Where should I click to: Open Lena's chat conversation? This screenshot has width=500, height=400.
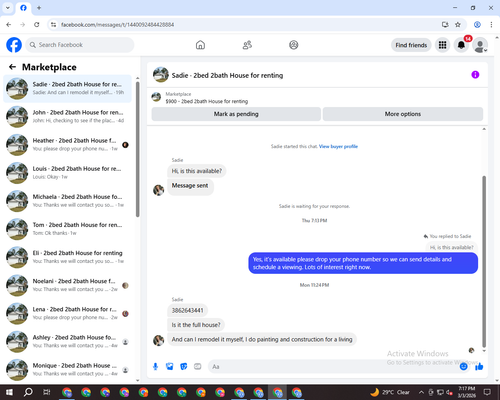point(67,313)
